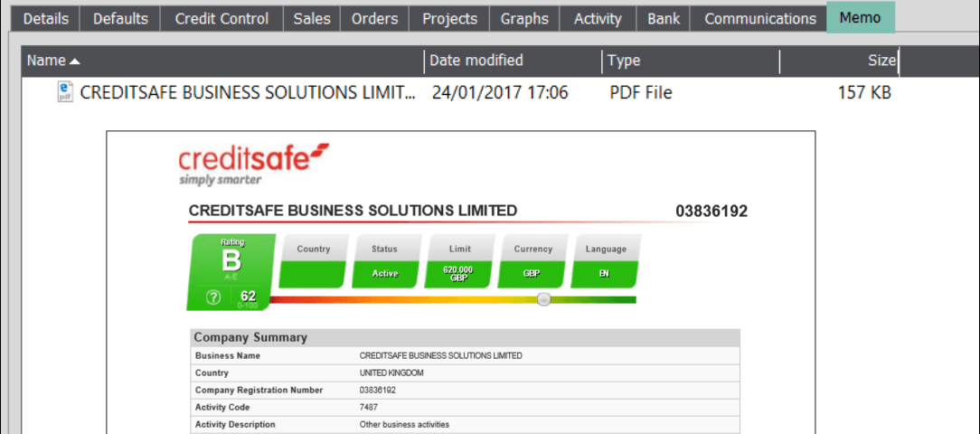View the Graphs tab
Image resolution: width=980 pixels, height=434 pixels.
(x=524, y=19)
